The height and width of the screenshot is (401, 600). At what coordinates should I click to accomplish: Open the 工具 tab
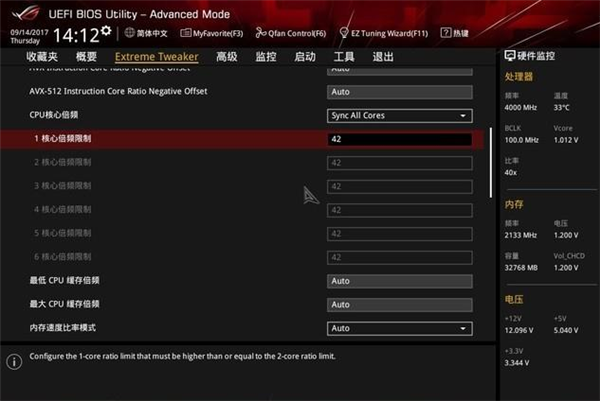344,57
